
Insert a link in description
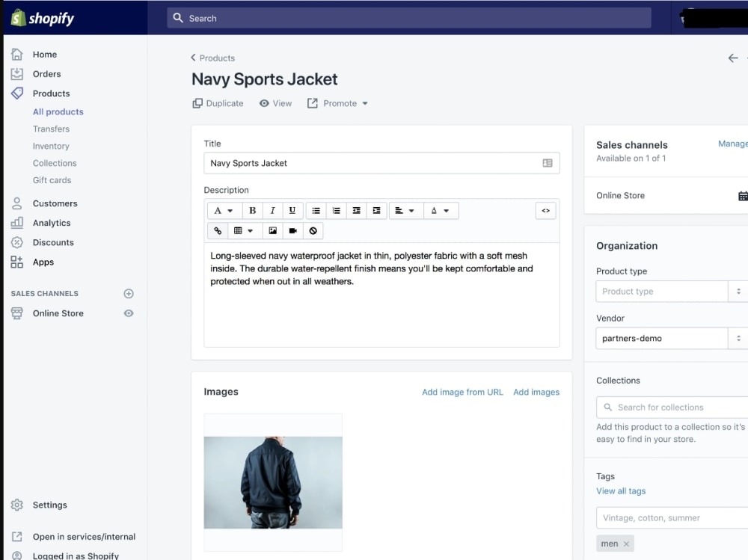(x=218, y=231)
